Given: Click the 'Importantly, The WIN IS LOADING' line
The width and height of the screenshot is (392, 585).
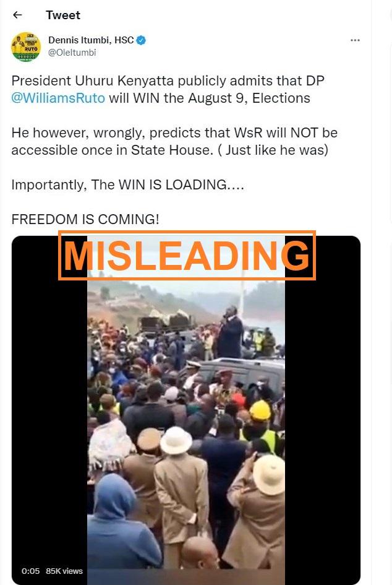Looking at the screenshot, I should click(x=128, y=184).
